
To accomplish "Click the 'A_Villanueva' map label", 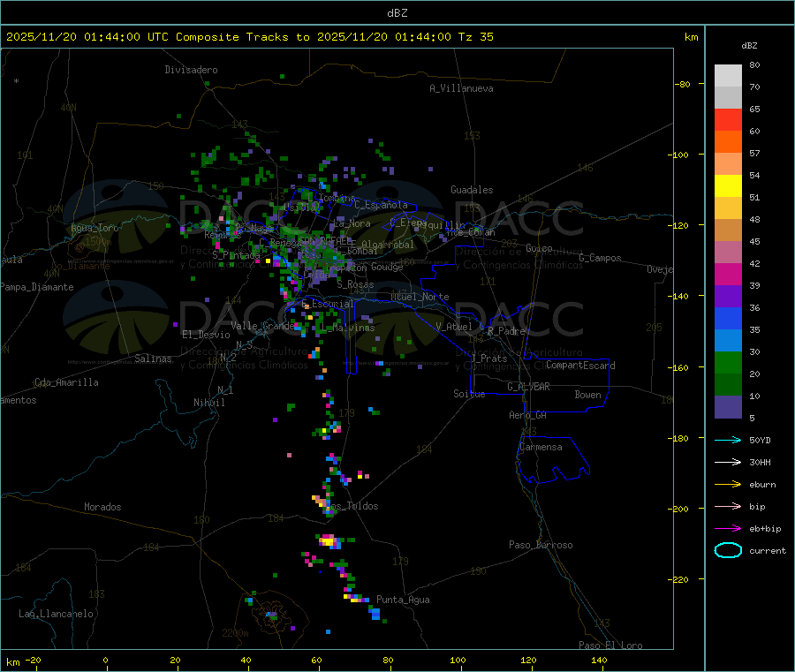I will click(x=461, y=88).
